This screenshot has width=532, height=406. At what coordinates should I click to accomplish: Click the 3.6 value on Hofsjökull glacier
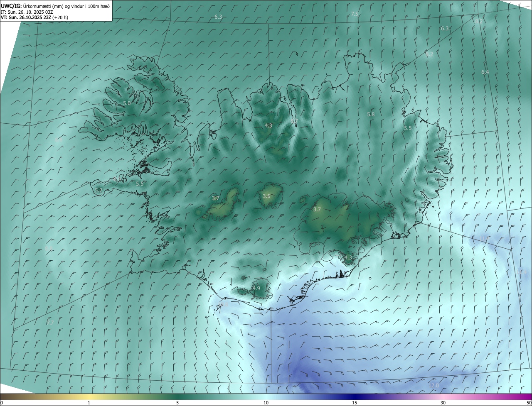click(266, 196)
